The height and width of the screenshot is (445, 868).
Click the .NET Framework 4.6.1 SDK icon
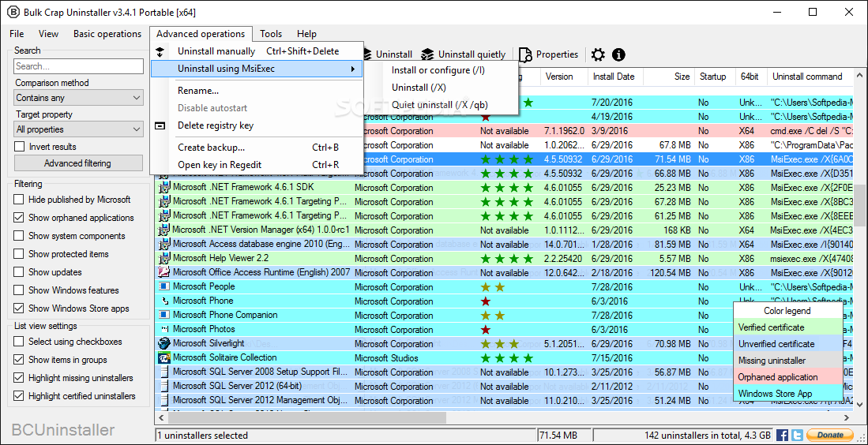163,188
